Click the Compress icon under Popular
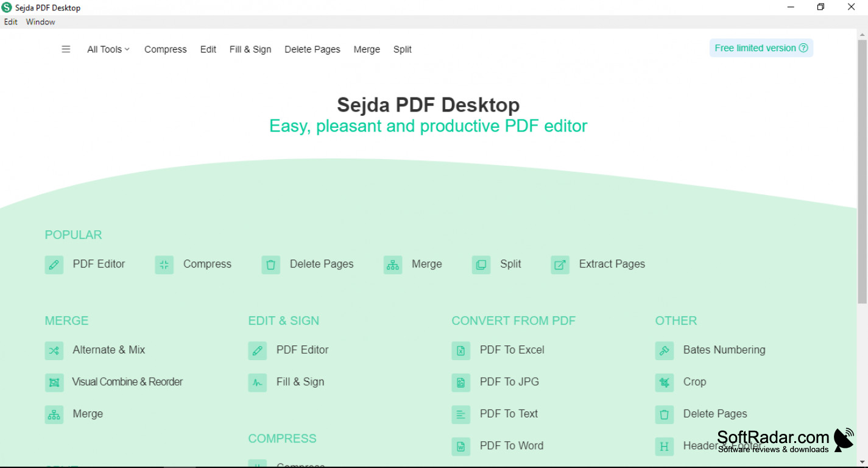 [x=164, y=264]
